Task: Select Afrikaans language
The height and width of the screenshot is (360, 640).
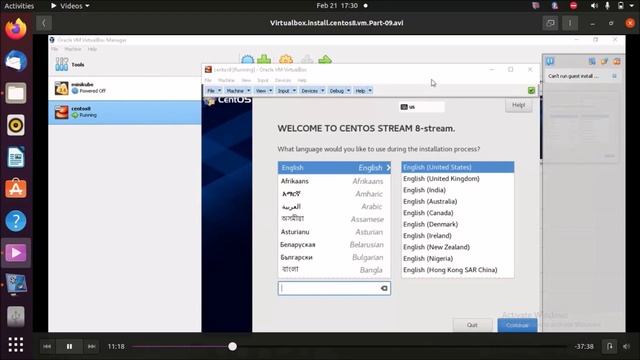Action: coord(334,181)
